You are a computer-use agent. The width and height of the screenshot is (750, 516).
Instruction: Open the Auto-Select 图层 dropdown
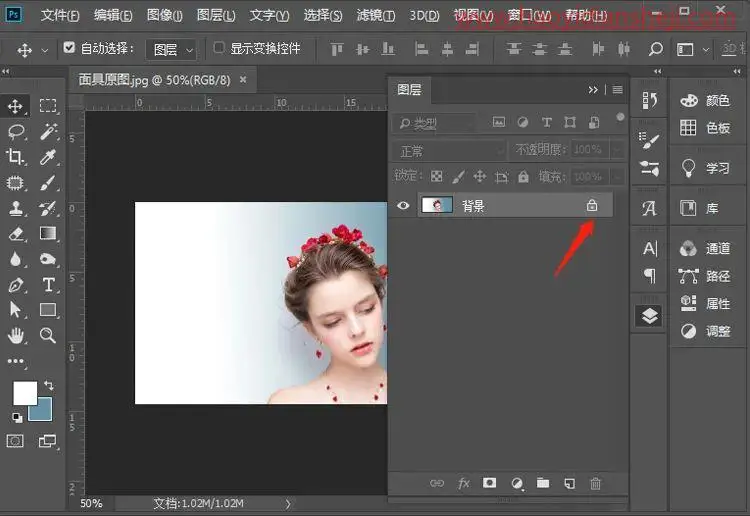point(171,49)
